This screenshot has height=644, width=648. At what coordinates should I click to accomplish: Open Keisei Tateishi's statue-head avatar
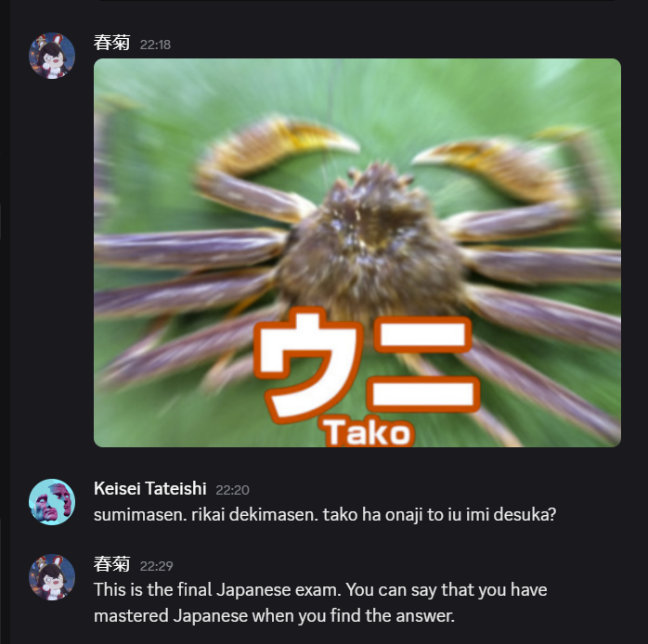52,502
